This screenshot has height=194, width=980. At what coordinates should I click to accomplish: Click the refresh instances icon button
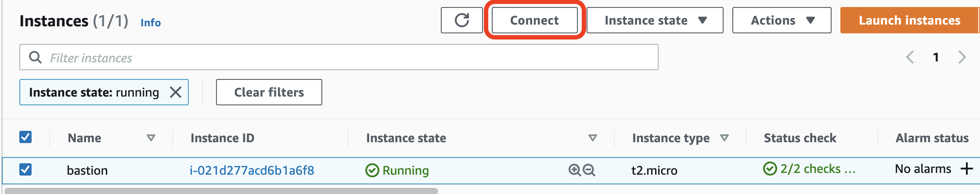click(462, 20)
